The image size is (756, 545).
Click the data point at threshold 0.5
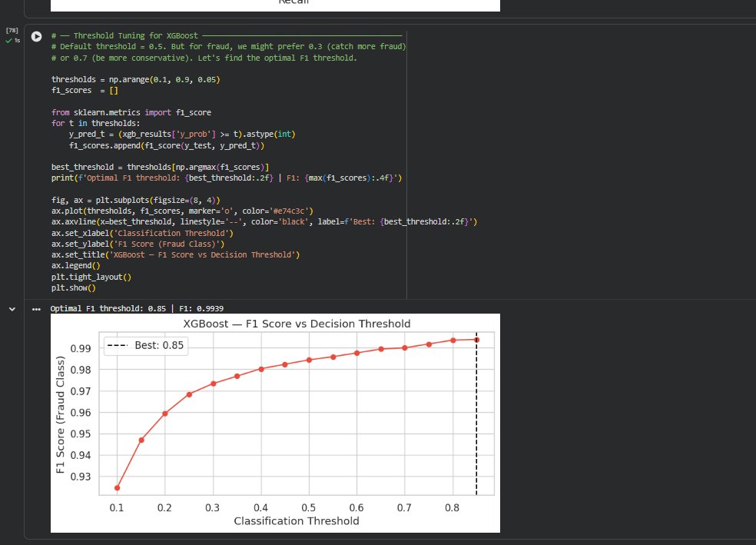point(309,360)
